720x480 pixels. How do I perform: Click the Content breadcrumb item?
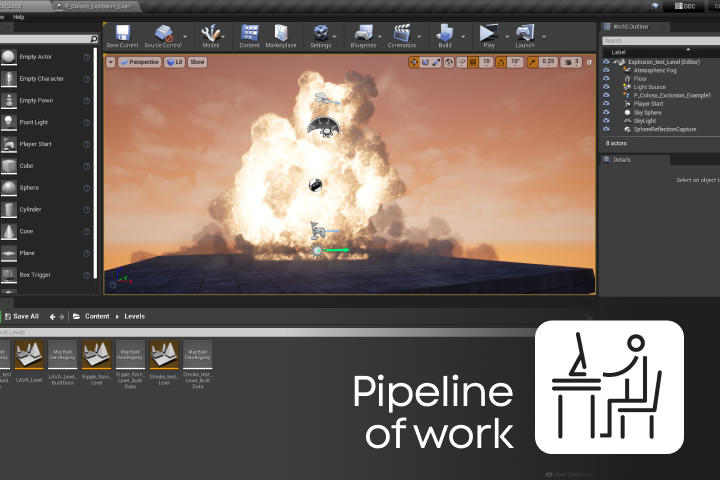pyautogui.click(x=97, y=316)
